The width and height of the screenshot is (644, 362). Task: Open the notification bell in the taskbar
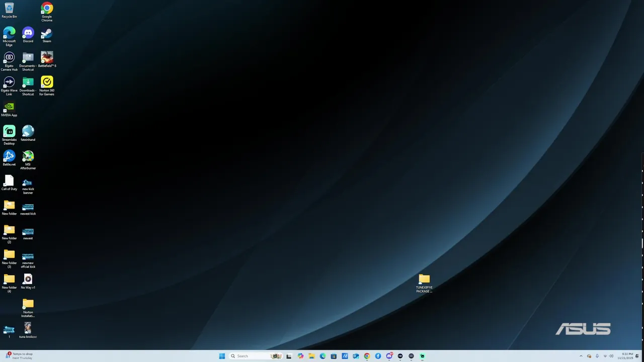637,356
